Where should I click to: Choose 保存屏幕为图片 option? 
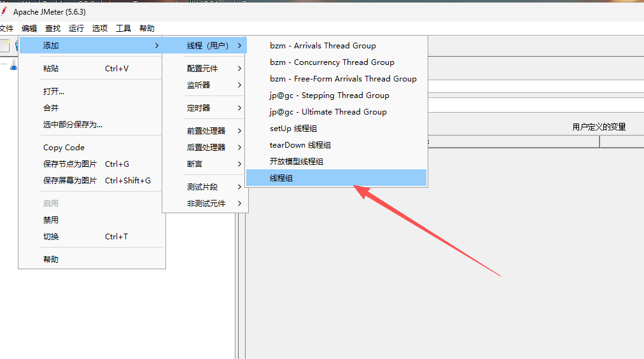coord(91,180)
